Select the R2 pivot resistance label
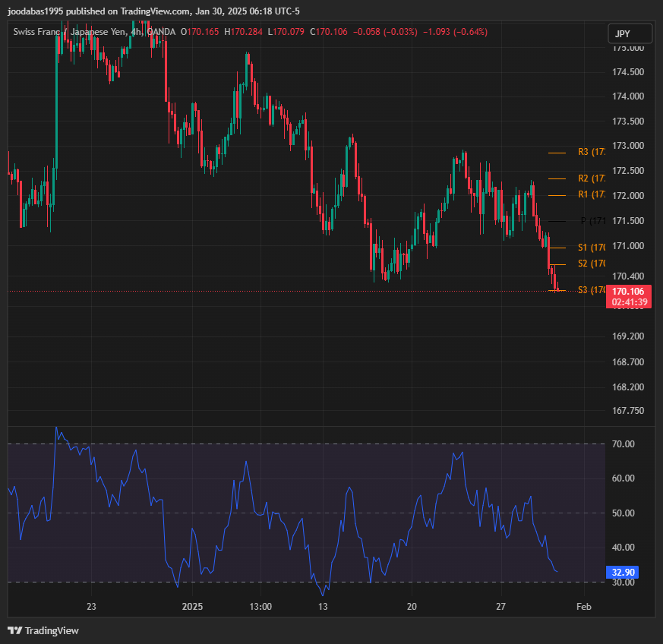663x644 pixels. click(x=591, y=178)
